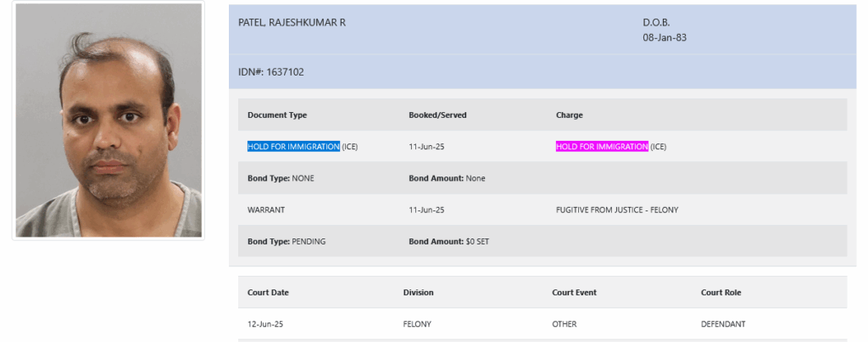Click the DEFENDANT court role entry
The width and height of the screenshot is (868, 342).
(723, 324)
